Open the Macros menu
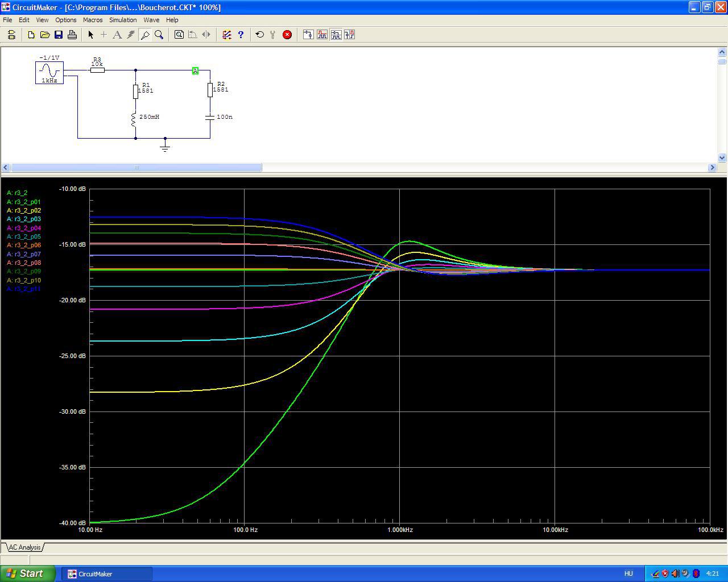 pos(93,20)
